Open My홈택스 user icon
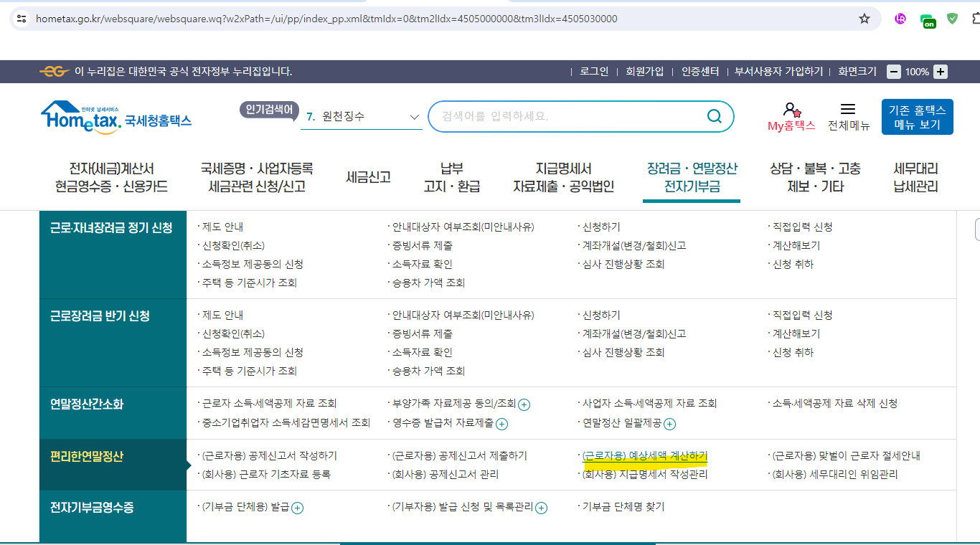980x545 pixels. [791, 110]
